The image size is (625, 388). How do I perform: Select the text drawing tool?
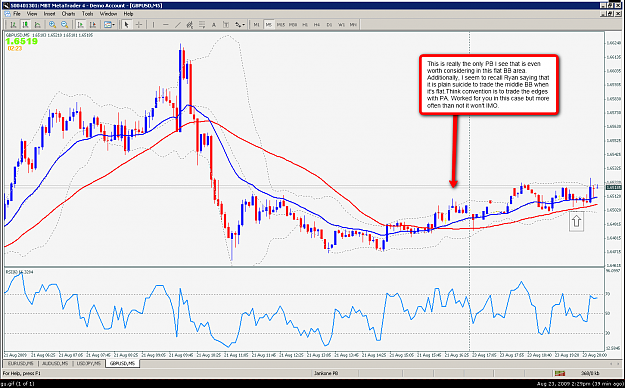coord(214,25)
